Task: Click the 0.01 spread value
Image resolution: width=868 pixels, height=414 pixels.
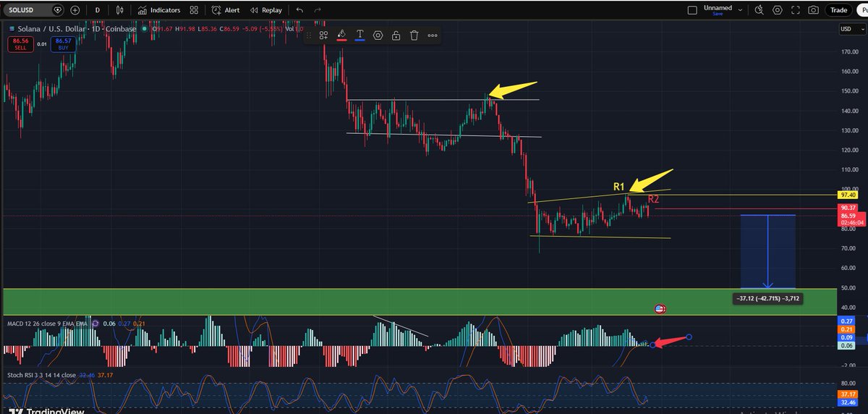Action: coord(41,44)
